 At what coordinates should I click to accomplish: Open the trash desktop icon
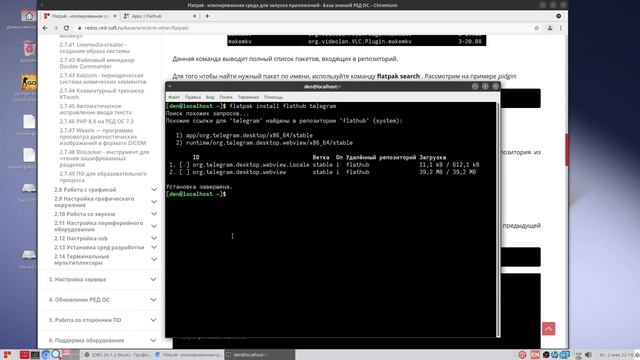pos(29,49)
